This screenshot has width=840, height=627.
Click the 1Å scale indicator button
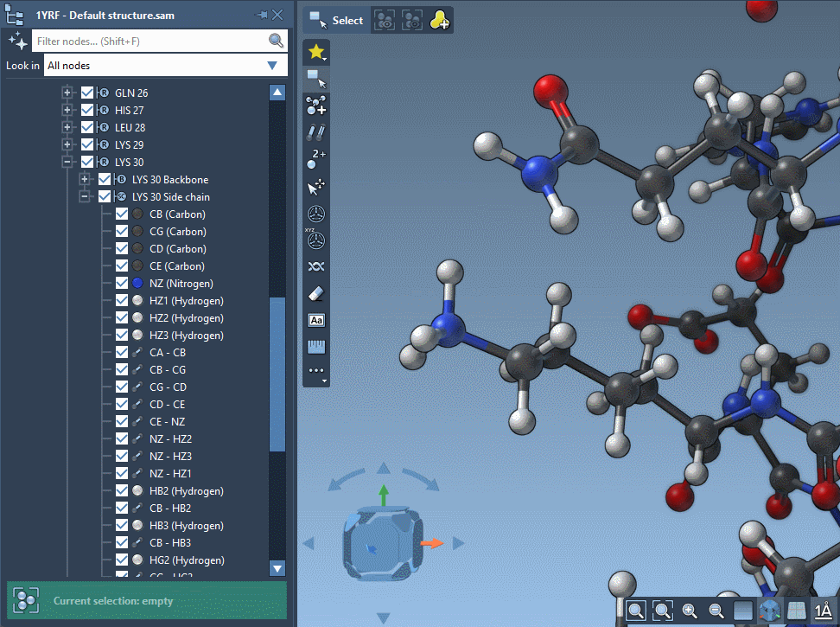[824, 611]
